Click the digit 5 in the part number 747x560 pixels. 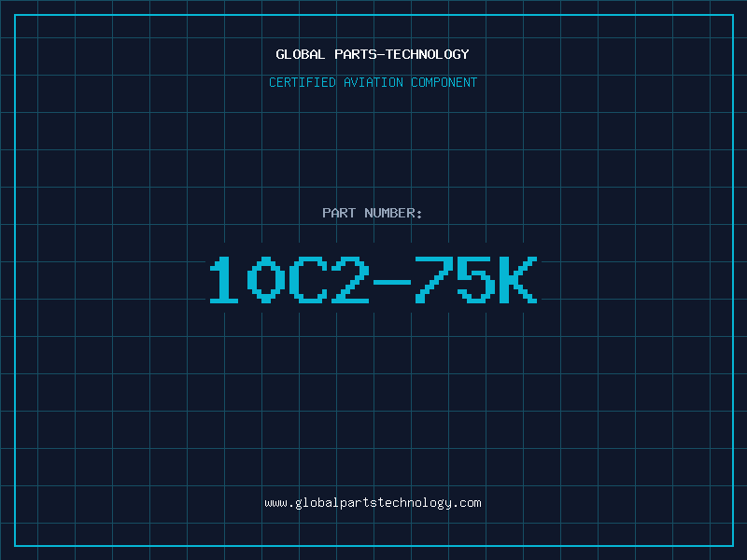[476, 280]
